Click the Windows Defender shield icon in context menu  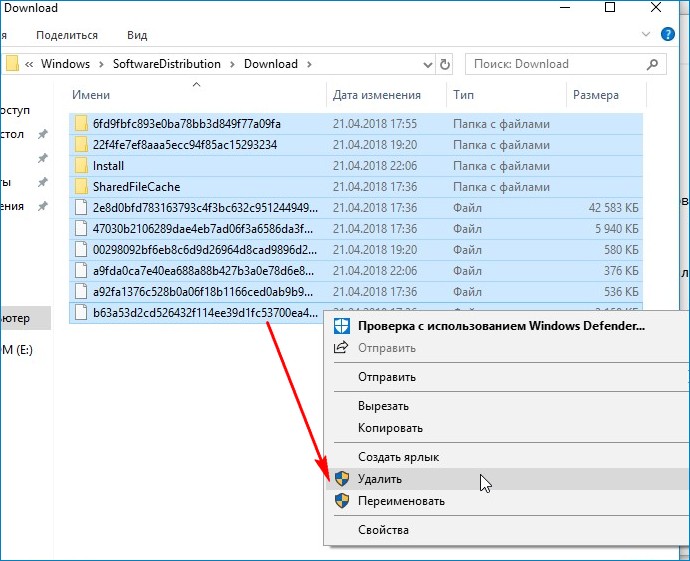(x=342, y=325)
